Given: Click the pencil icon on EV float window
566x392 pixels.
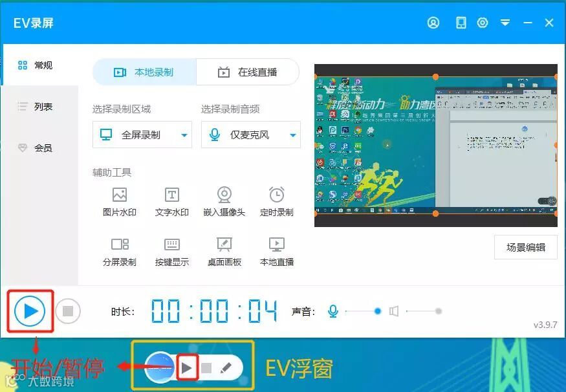Looking at the screenshot, I should [x=226, y=368].
